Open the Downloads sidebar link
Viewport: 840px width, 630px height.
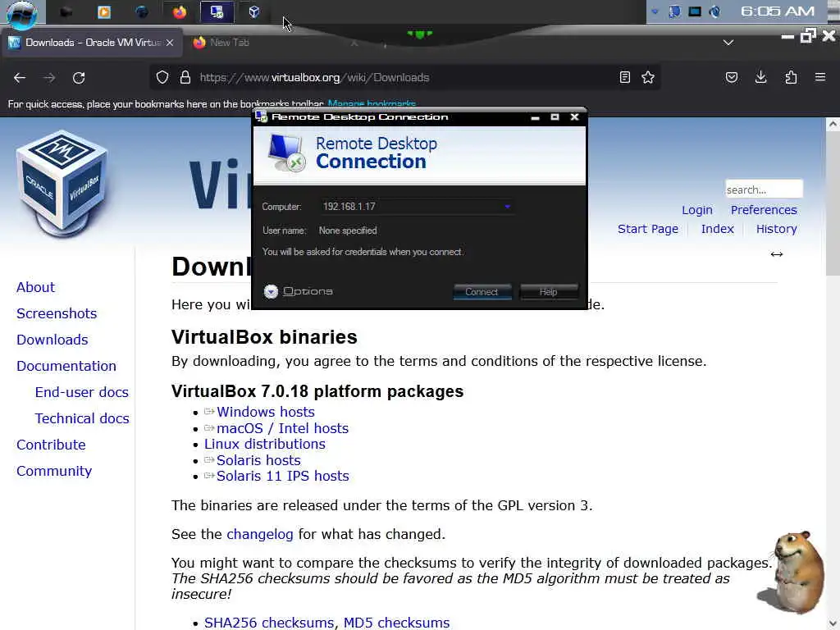click(x=52, y=340)
